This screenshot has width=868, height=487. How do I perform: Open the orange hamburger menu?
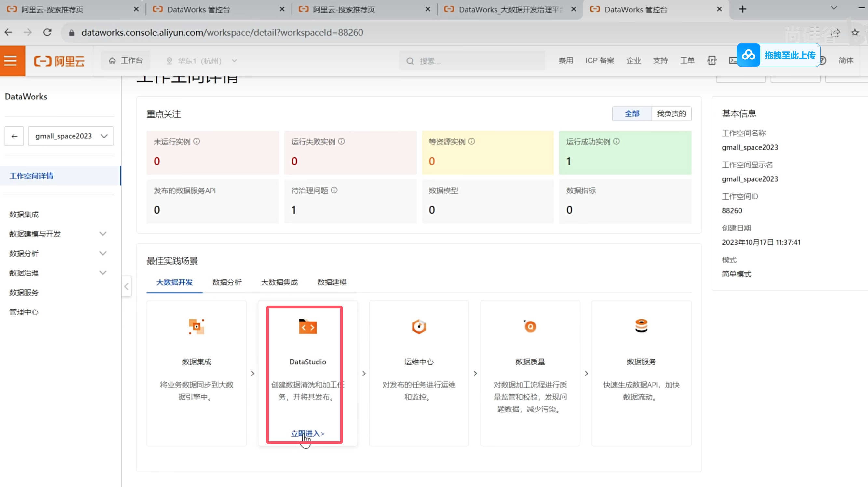tap(10, 61)
